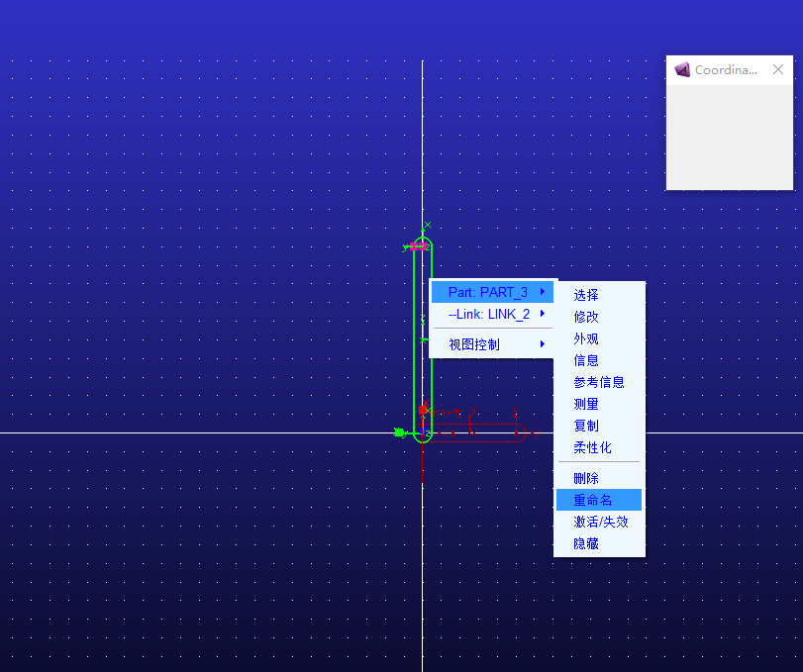
Task: Click the Part: PART_3 menu entry
Action: (x=487, y=292)
